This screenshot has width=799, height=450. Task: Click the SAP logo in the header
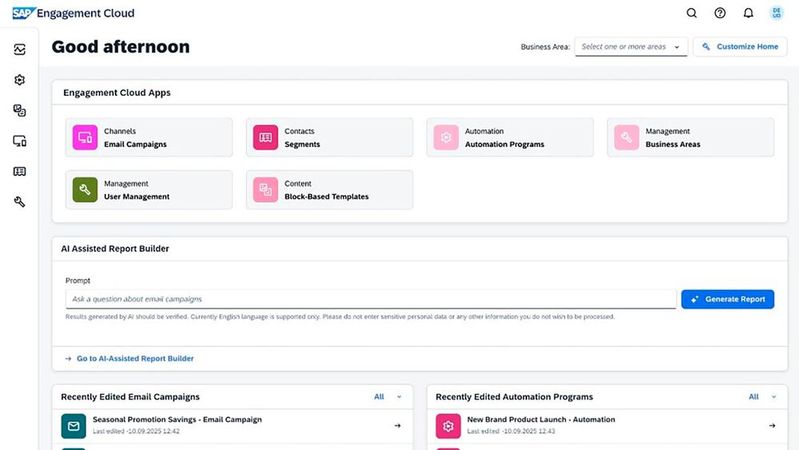[x=23, y=13]
